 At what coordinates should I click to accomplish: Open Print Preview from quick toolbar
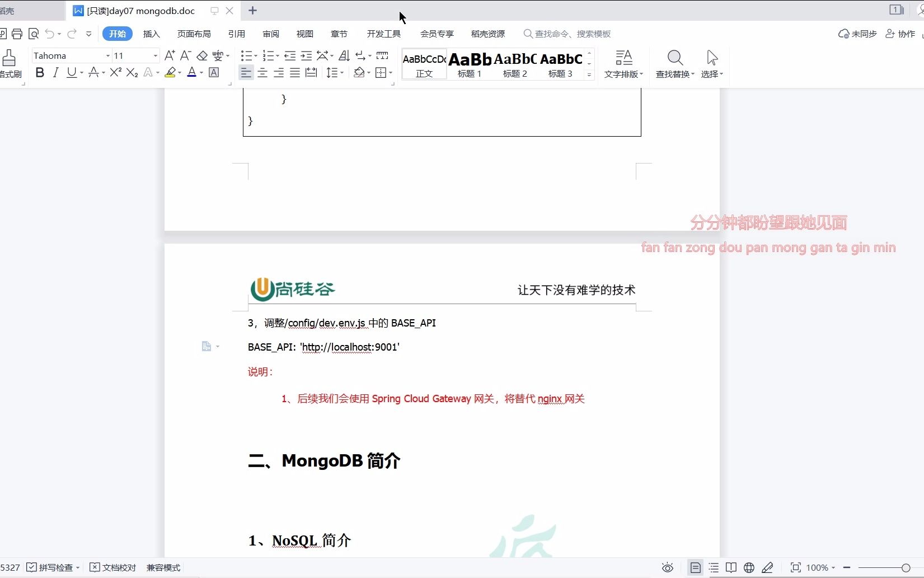(x=34, y=34)
